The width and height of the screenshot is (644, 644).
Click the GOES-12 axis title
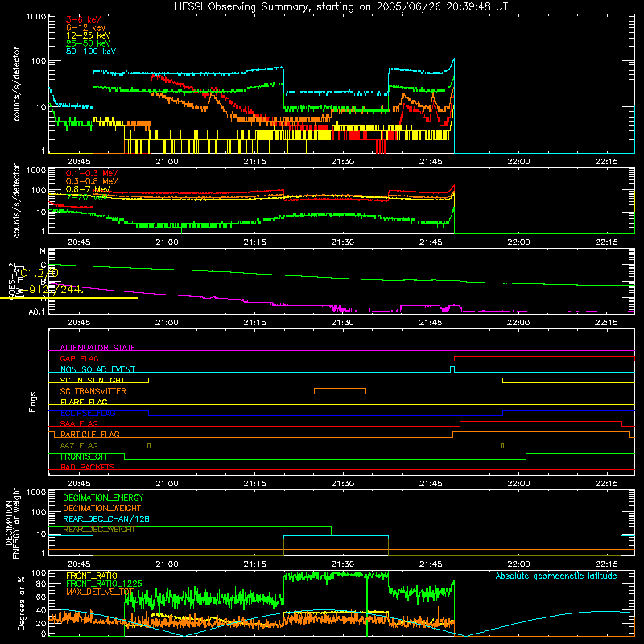pos(12,282)
